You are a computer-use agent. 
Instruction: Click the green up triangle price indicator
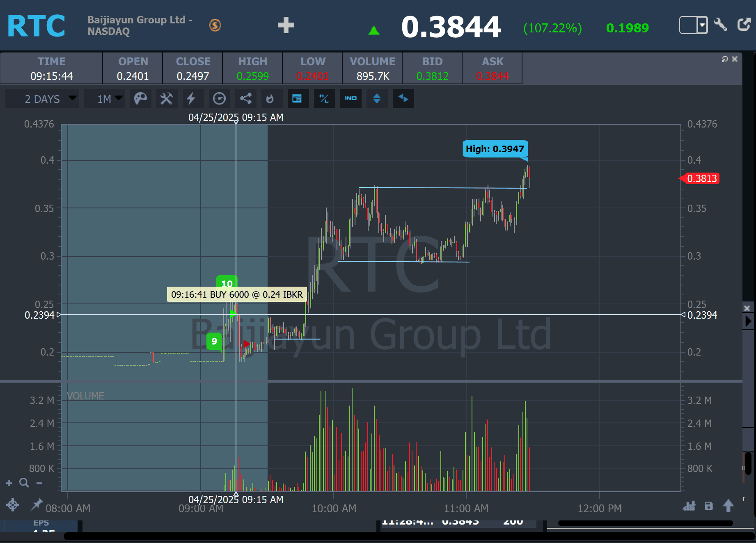pyautogui.click(x=374, y=30)
